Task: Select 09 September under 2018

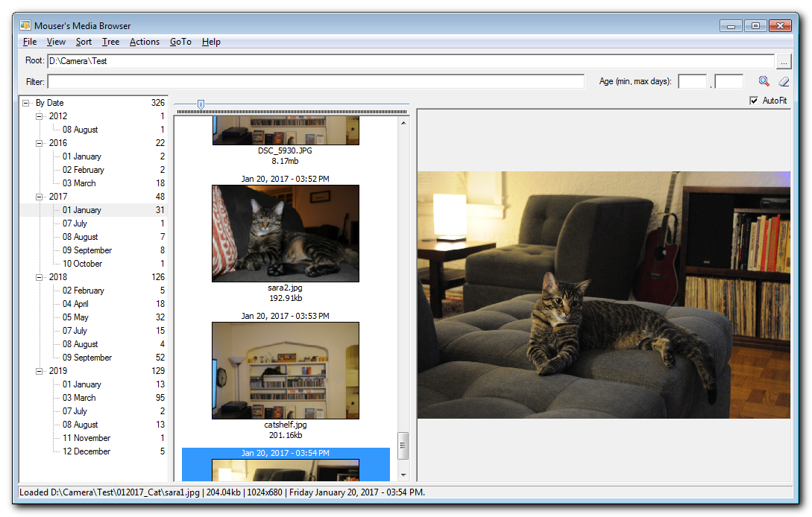Action: coord(87,358)
